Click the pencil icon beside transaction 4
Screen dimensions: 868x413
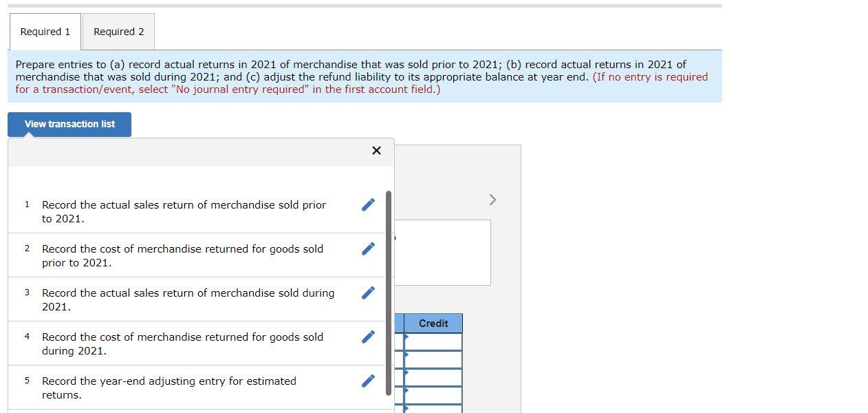pos(368,336)
